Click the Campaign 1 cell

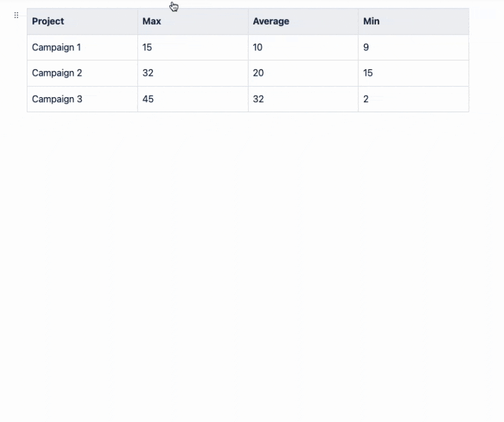pos(56,47)
